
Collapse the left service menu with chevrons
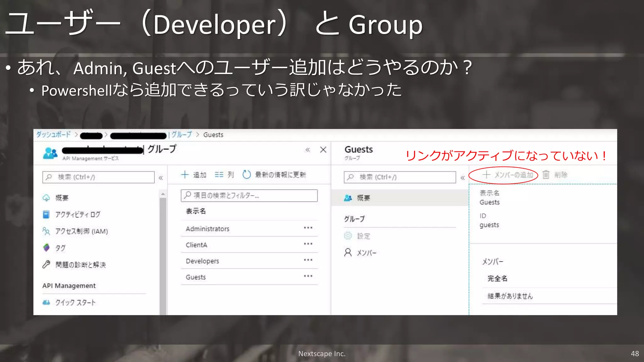[x=161, y=178]
